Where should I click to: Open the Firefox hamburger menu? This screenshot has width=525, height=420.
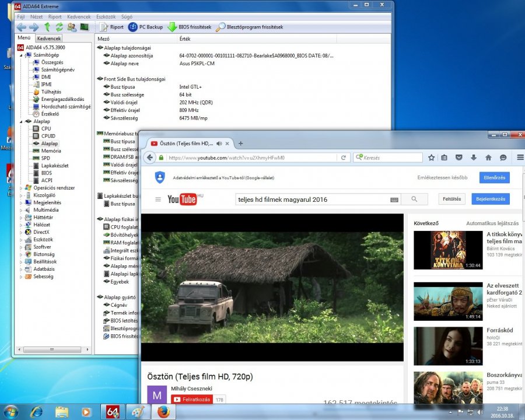(x=520, y=157)
